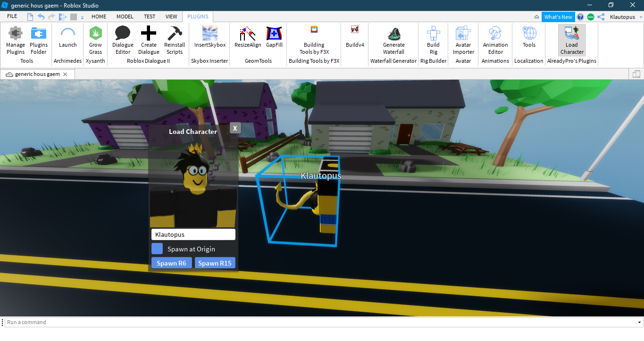Open Manage Plugins
This screenshot has height=341, width=644.
pos(16,41)
